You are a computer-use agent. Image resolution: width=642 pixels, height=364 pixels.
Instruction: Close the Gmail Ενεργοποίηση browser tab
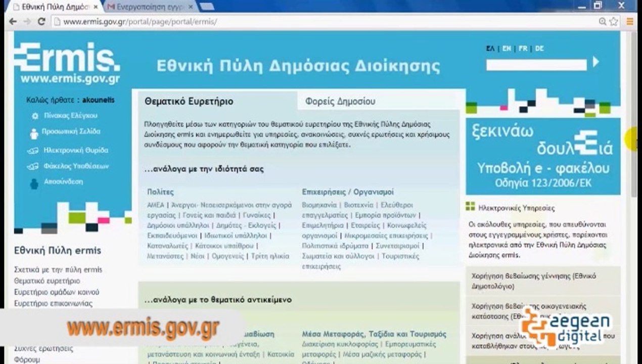pyautogui.click(x=191, y=7)
